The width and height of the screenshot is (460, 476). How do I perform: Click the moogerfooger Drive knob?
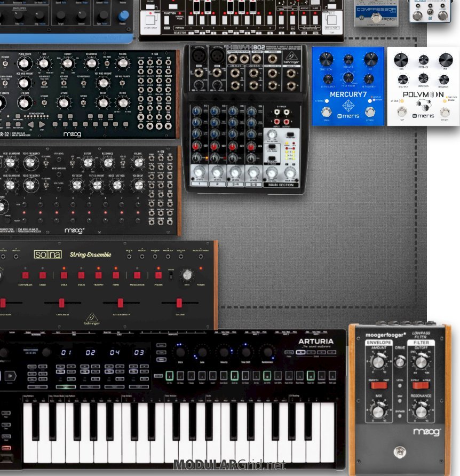click(x=400, y=362)
